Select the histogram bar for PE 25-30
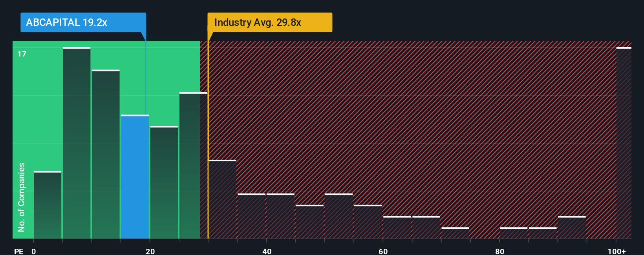The height and width of the screenshot is (255, 644). coord(193,166)
